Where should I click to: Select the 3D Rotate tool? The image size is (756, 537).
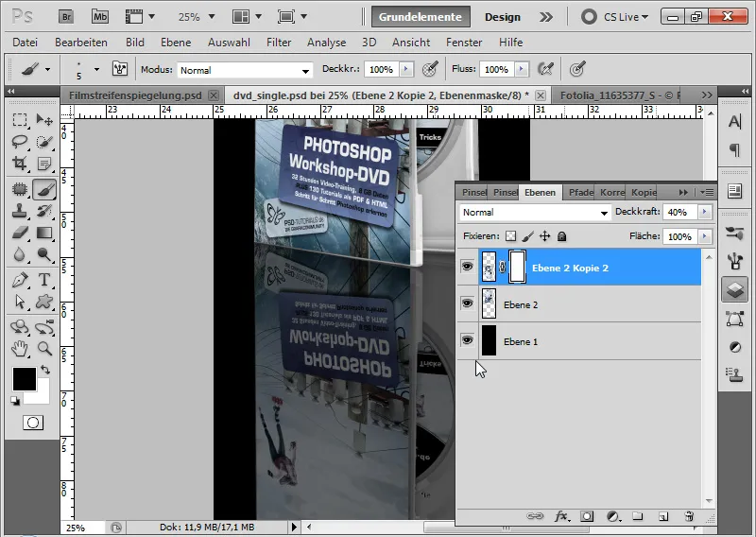(x=20, y=326)
